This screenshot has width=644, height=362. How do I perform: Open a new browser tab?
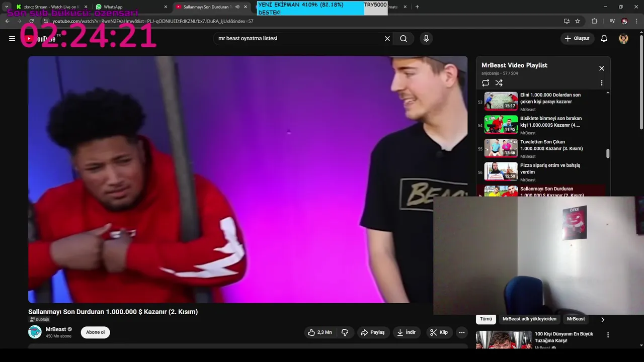pos(417,7)
